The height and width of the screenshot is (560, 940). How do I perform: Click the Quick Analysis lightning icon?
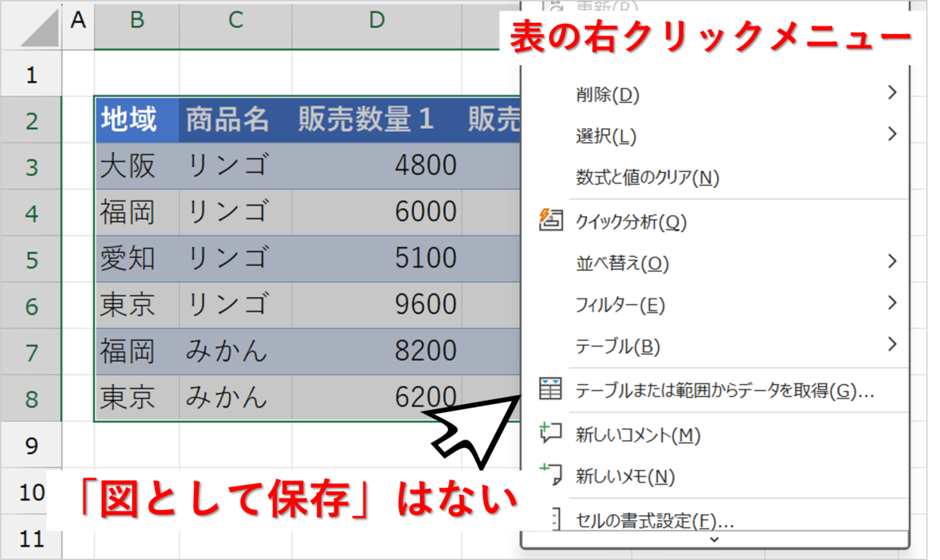click(x=550, y=221)
